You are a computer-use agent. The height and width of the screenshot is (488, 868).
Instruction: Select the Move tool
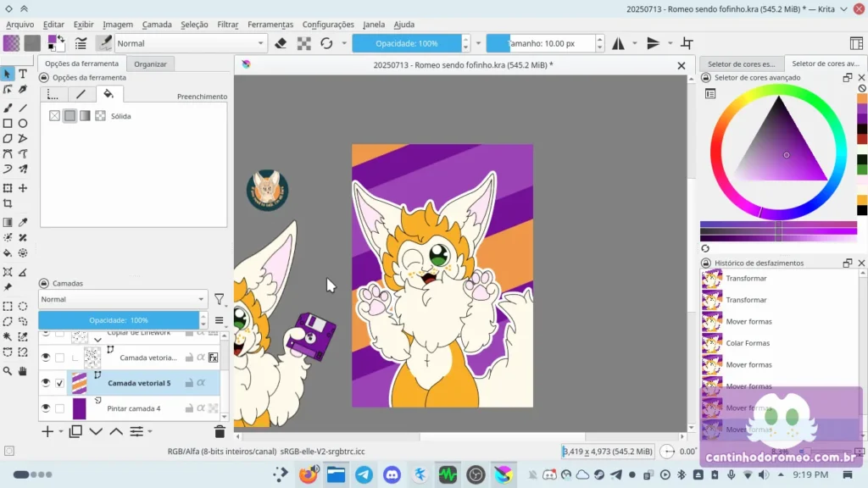[23, 188]
